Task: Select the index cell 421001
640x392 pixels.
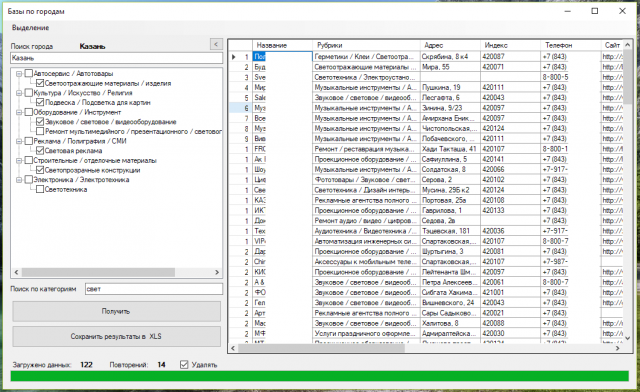Action: (x=510, y=292)
